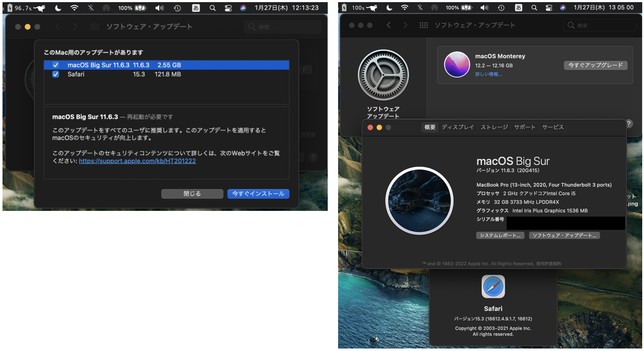Open Do Not Disturb moon in right screenshot menu bar
The image size is (644, 351).
389,8
